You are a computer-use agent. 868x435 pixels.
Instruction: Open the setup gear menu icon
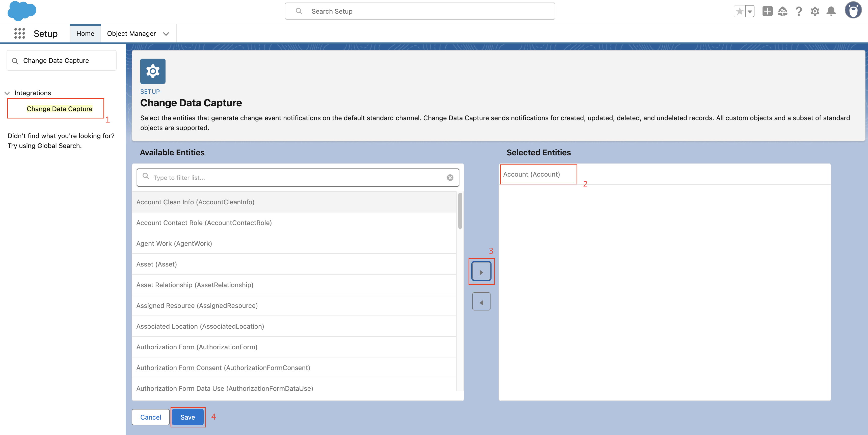coord(815,11)
